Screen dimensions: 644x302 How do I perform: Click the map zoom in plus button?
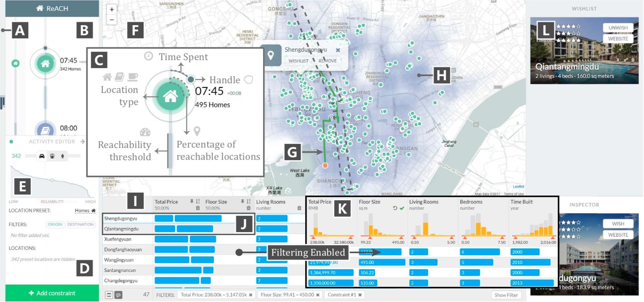coord(112,9)
